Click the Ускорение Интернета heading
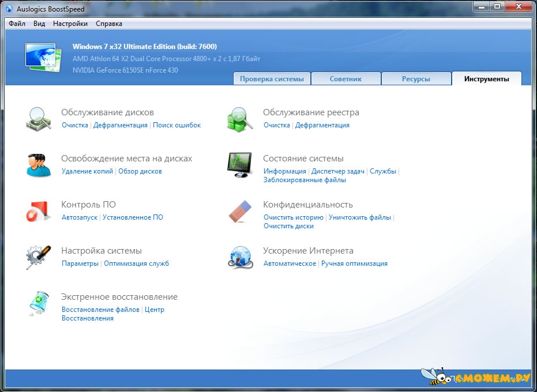This screenshot has height=392, width=537. coord(308,251)
